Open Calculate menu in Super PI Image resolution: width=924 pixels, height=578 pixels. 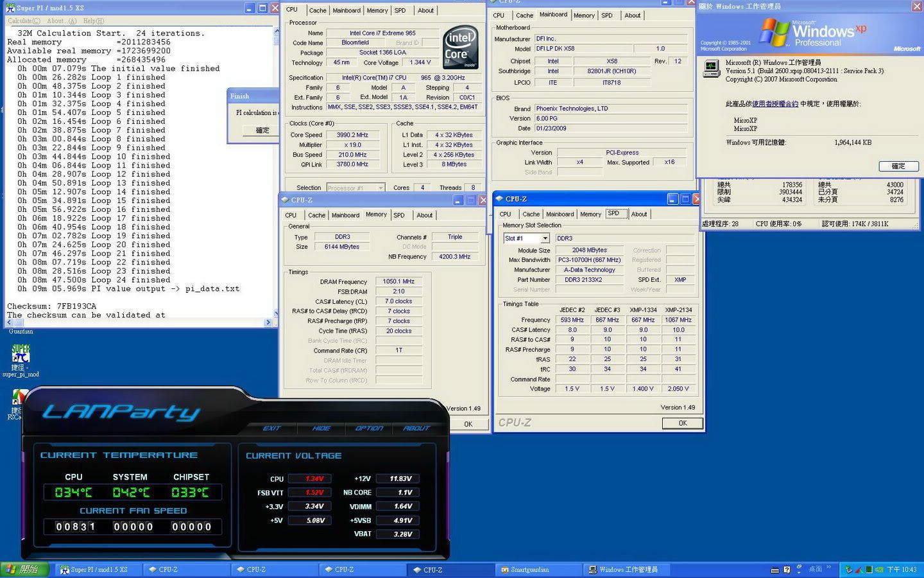(x=24, y=21)
